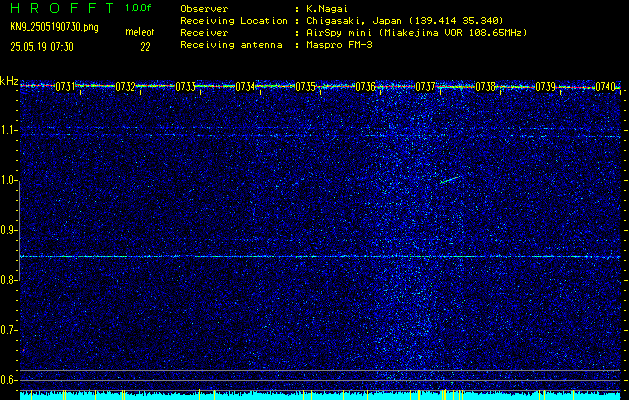
Task: Click the HROFFT program title
Action: point(62,8)
